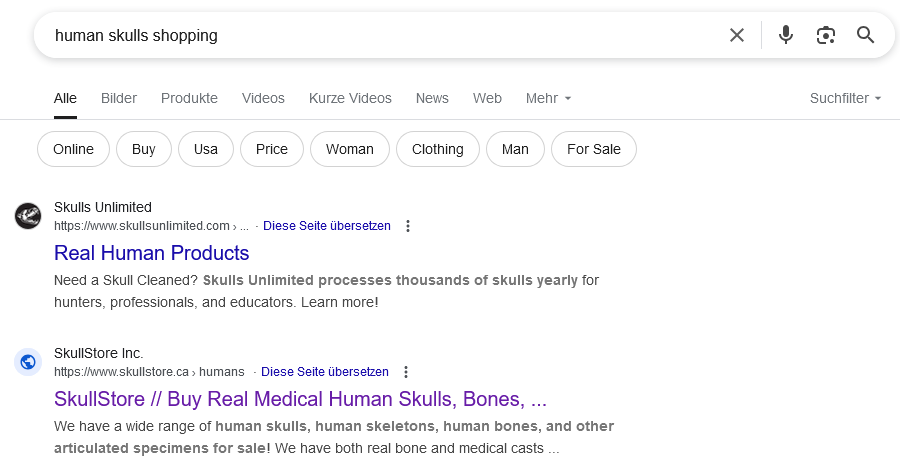900x473 pixels.
Task: Click the 'Skulls Unlimited' site name
Action: (x=103, y=207)
